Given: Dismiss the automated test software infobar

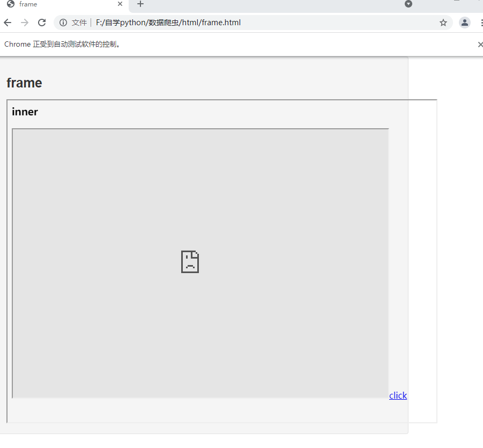Looking at the screenshot, I should [480, 45].
